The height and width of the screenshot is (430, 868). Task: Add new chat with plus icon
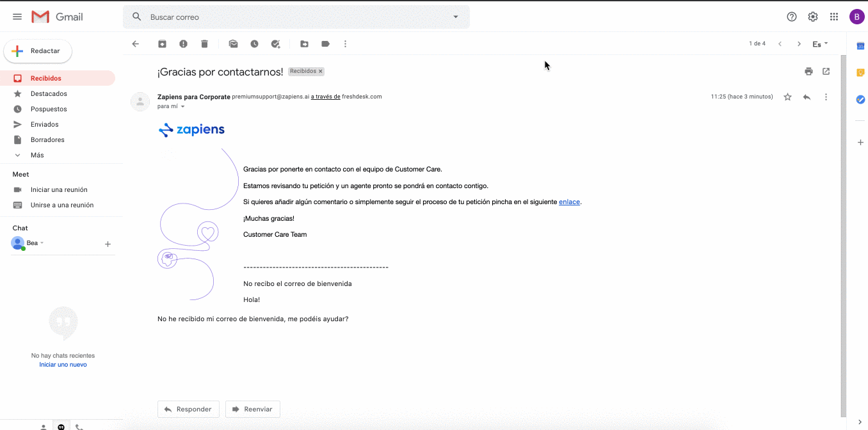(108, 244)
